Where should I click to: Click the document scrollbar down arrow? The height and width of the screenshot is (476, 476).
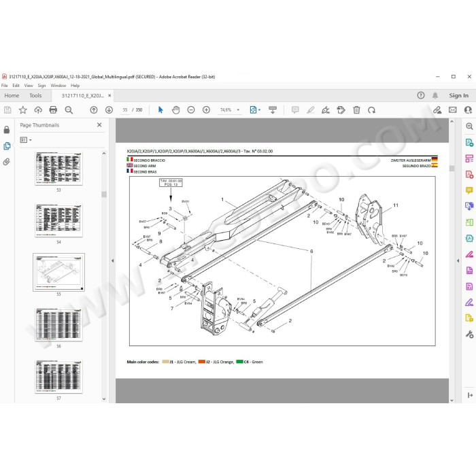click(452, 400)
